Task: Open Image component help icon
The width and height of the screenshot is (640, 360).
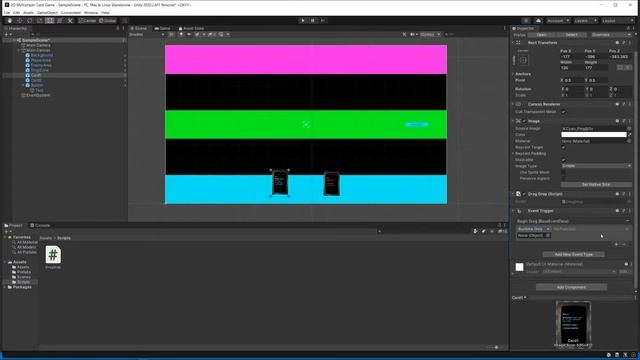Action: 617,121
